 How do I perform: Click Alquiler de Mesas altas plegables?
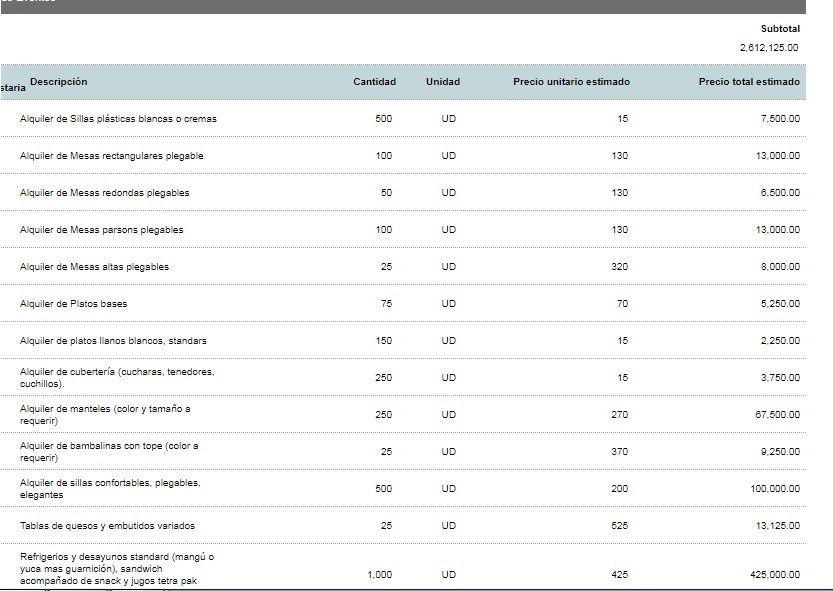[95, 267]
